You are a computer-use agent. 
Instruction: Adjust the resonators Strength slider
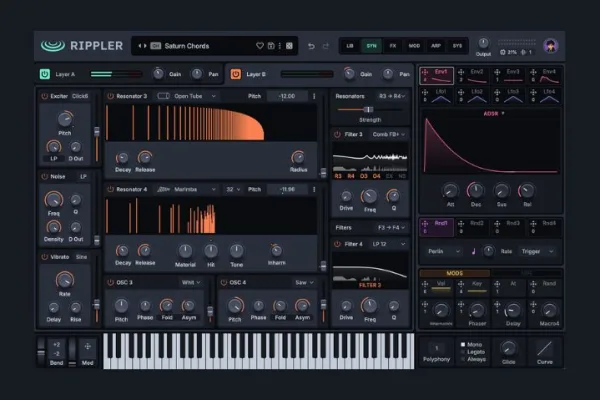pos(368,110)
